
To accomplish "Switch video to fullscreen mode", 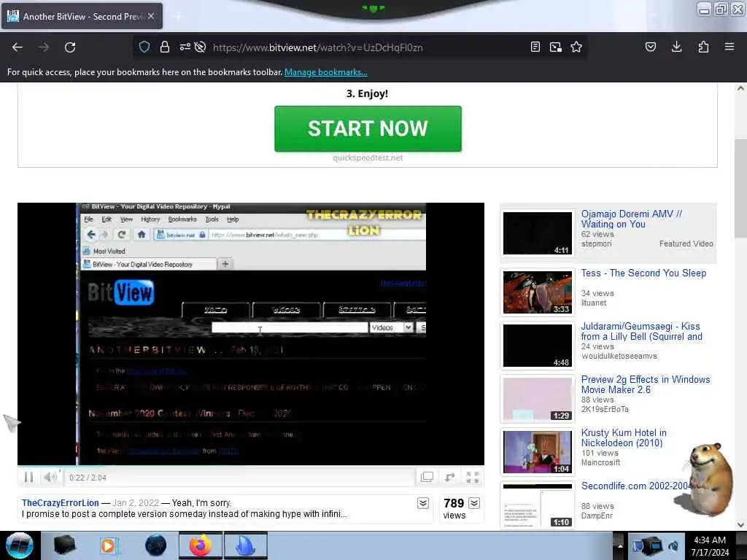I will (473, 477).
